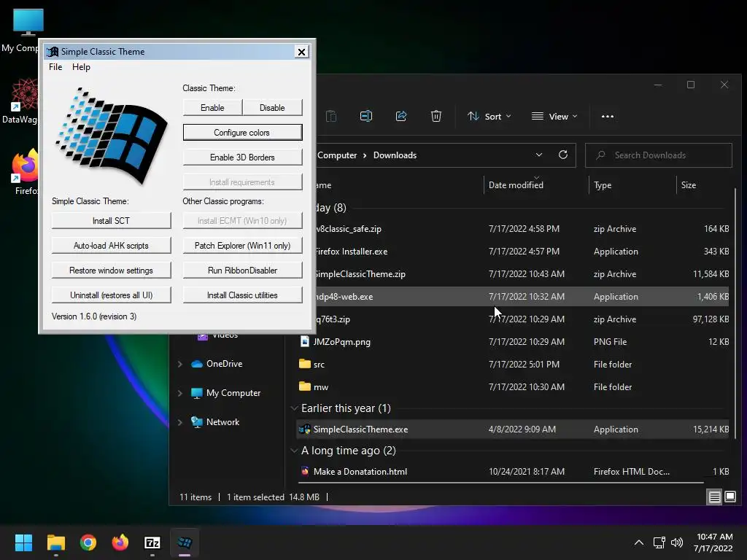The image size is (747, 560).
Task: Click Run RibbonDisabler button
Action: 242,270
